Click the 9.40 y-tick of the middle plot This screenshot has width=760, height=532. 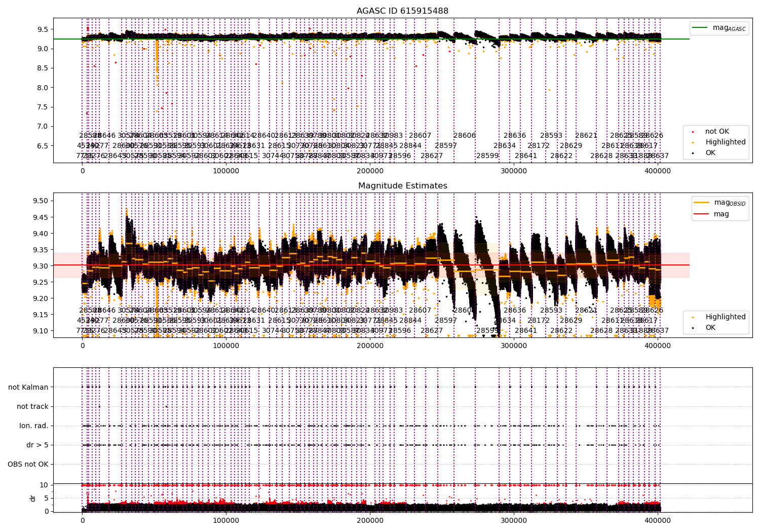click(41, 234)
